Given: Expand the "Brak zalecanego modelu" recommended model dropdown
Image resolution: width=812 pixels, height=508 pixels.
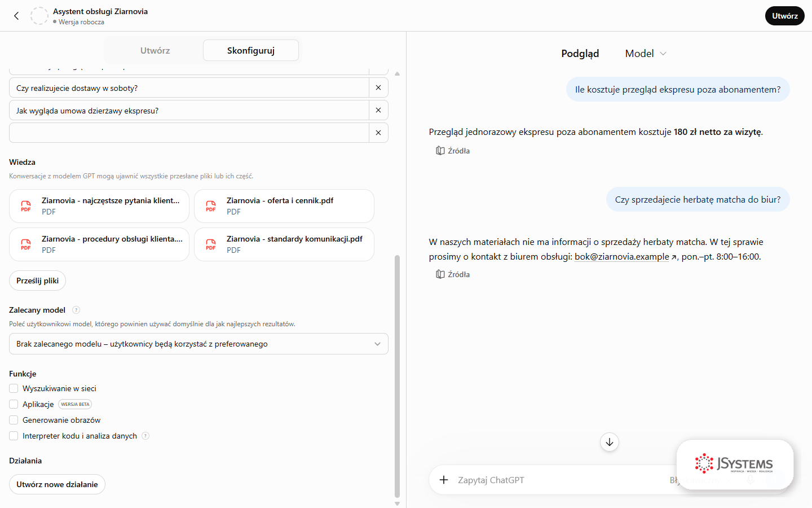Looking at the screenshot, I should pyautogui.click(x=198, y=344).
